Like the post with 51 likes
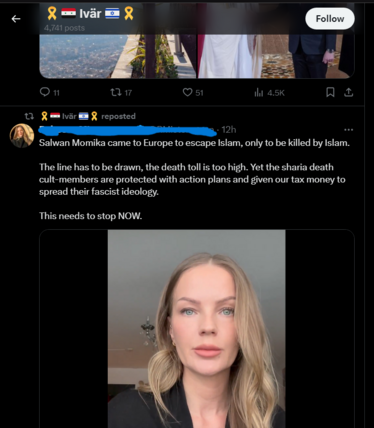The width and height of the screenshot is (374, 428). click(187, 92)
